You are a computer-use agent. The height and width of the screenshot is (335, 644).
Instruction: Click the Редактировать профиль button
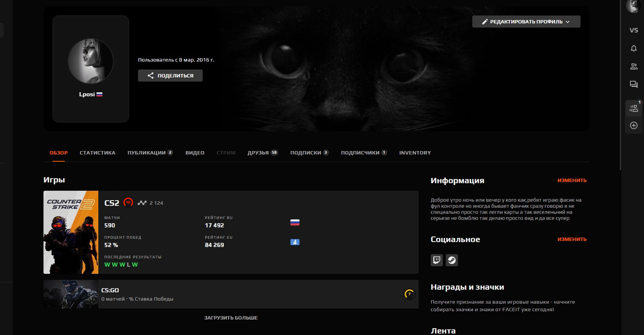526,22
